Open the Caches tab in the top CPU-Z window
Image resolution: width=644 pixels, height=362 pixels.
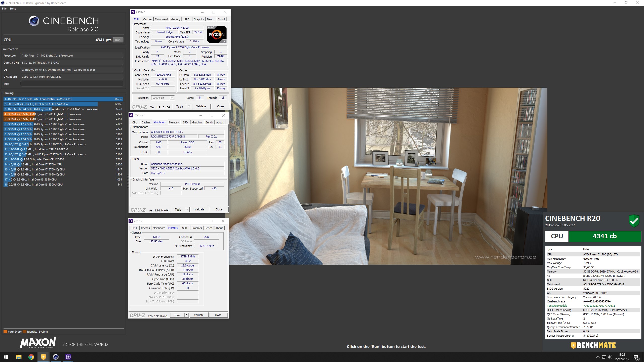[148, 19]
